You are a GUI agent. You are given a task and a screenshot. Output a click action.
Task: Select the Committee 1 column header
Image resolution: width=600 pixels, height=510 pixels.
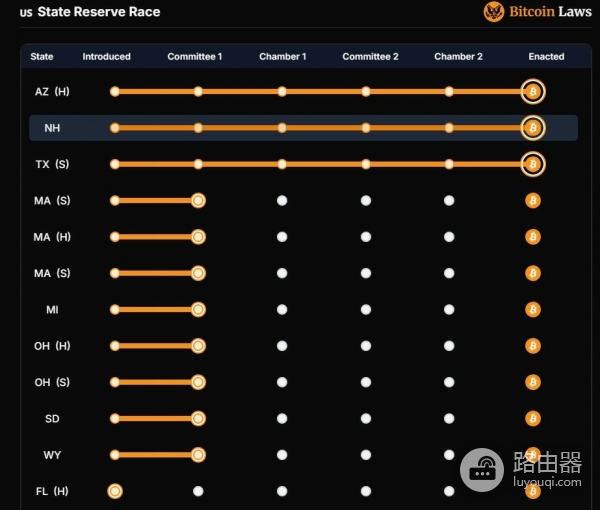194,57
